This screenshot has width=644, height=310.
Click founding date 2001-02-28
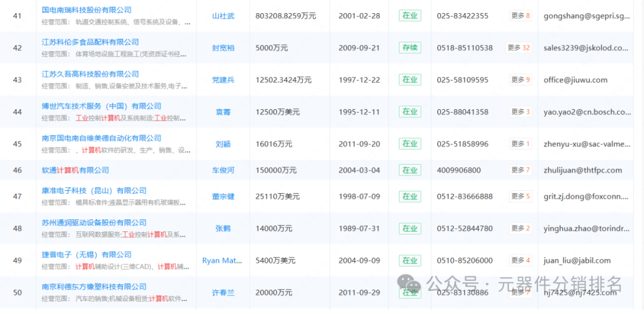coord(360,16)
